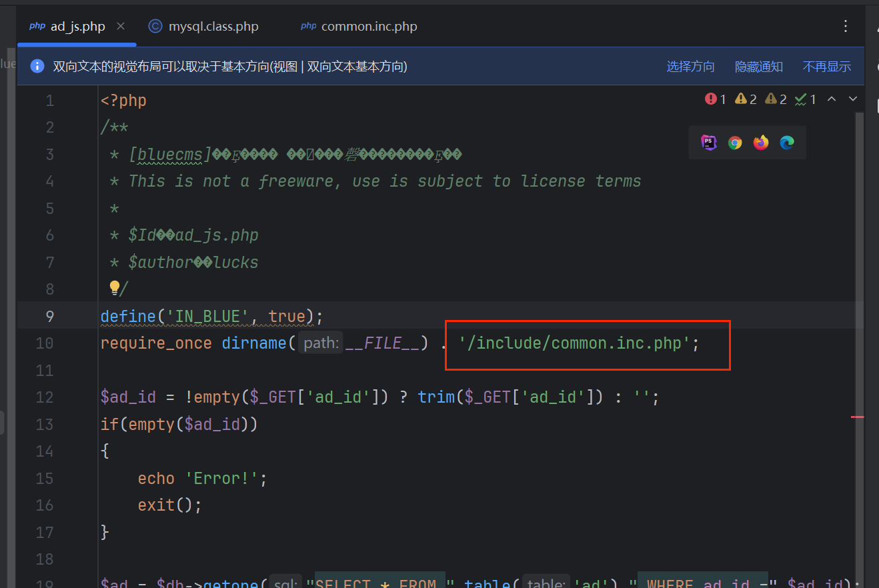Click the red error stripe mark on scrollbar
This screenshot has width=879, height=588.
point(857,417)
